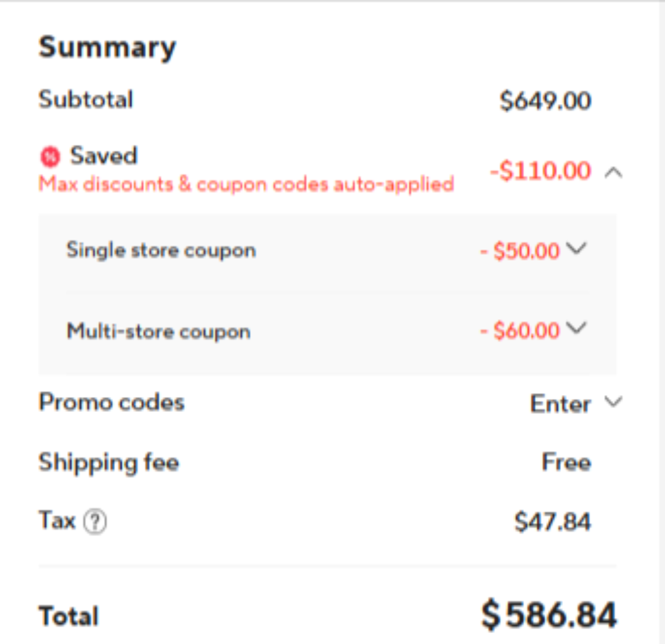The height and width of the screenshot is (644, 665).
Task: Click the Free shipping fee value
Action: (566, 461)
